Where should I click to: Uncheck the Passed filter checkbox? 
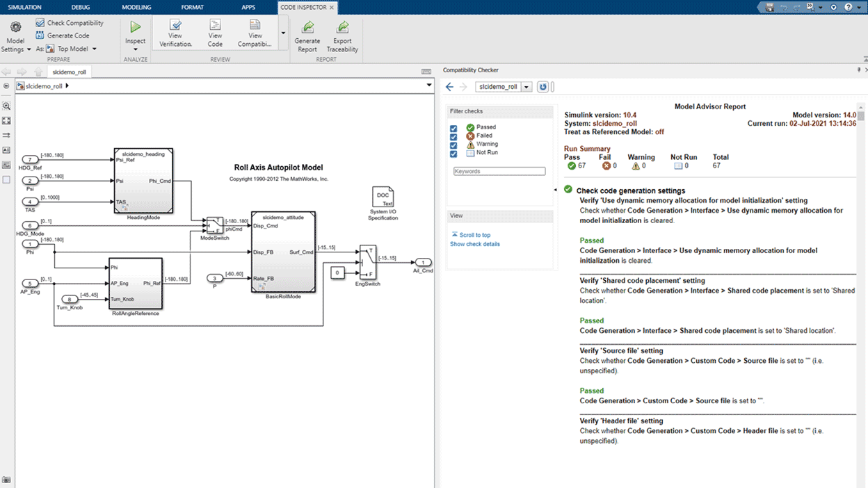(453, 128)
